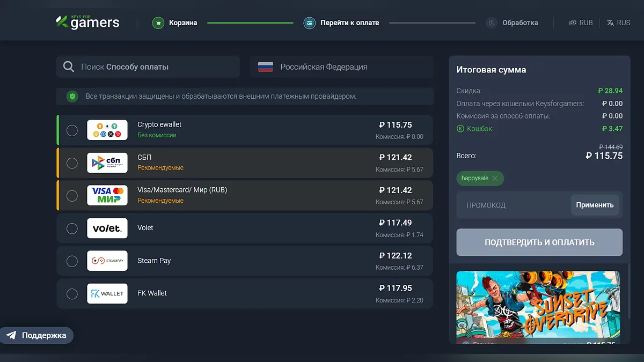Choose the Steam Pay radio button

(72, 261)
